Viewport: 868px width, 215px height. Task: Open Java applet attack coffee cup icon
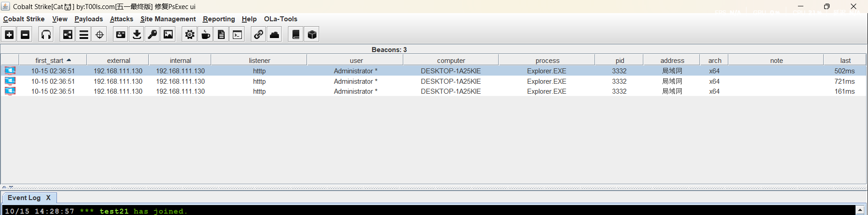click(206, 34)
